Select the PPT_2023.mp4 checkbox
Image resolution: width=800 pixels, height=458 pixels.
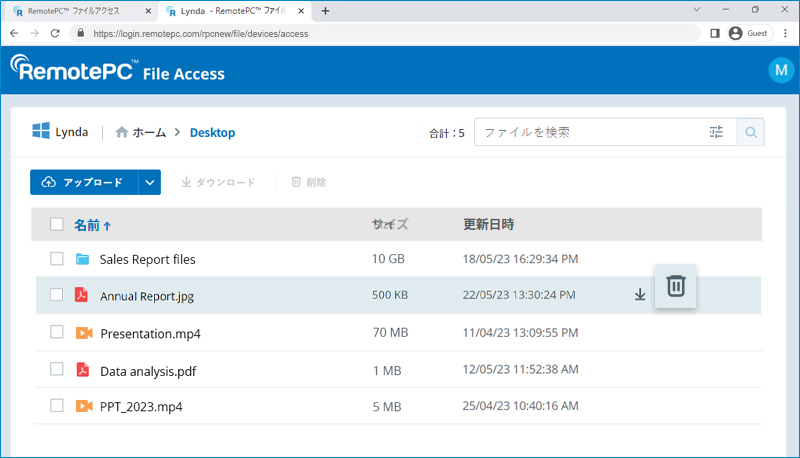pyautogui.click(x=57, y=405)
